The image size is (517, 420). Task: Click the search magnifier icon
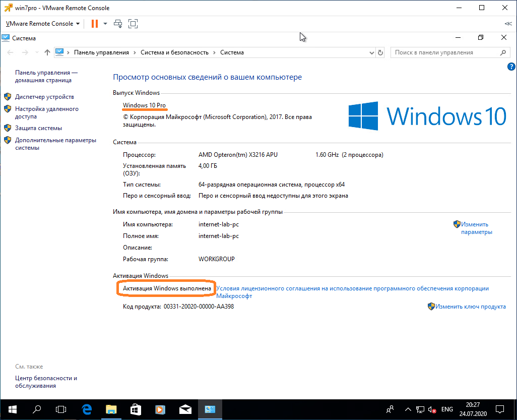click(x=503, y=52)
